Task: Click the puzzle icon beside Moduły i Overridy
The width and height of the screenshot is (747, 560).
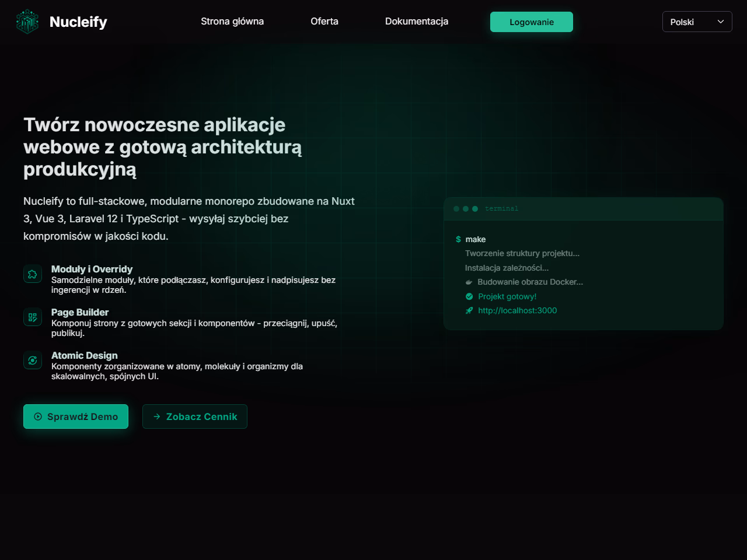Action: (33, 274)
